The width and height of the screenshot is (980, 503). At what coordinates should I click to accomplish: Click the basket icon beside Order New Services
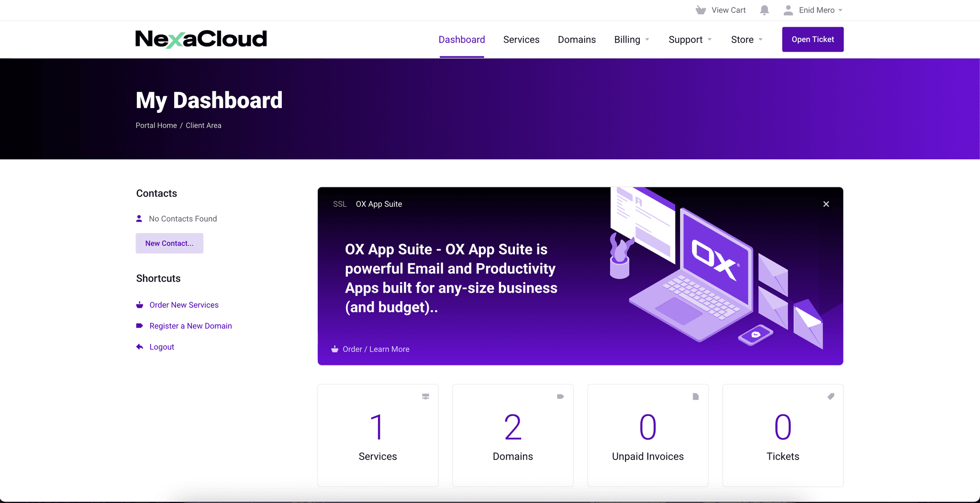point(140,305)
